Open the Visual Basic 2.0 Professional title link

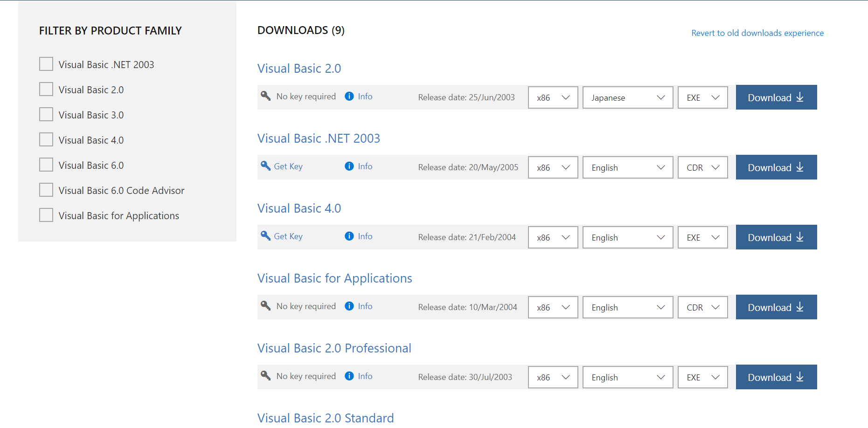(x=334, y=348)
